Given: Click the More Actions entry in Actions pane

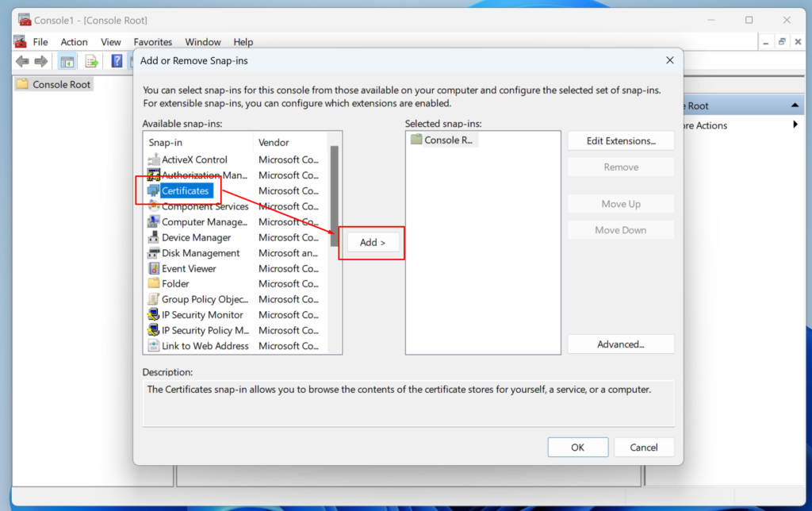Looking at the screenshot, I should [705, 125].
